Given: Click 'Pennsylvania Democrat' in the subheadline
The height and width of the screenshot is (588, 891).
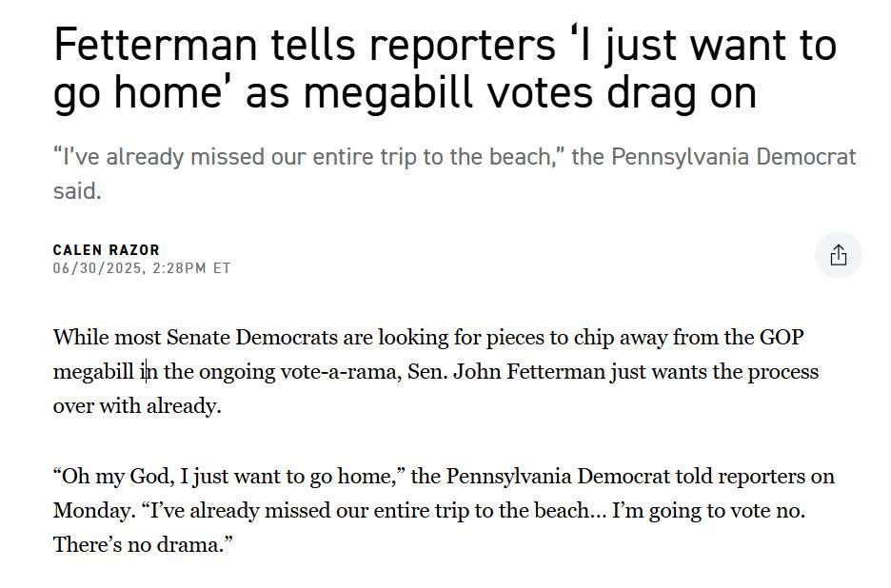Looking at the screenshot, I should click(x=734, y=157).
